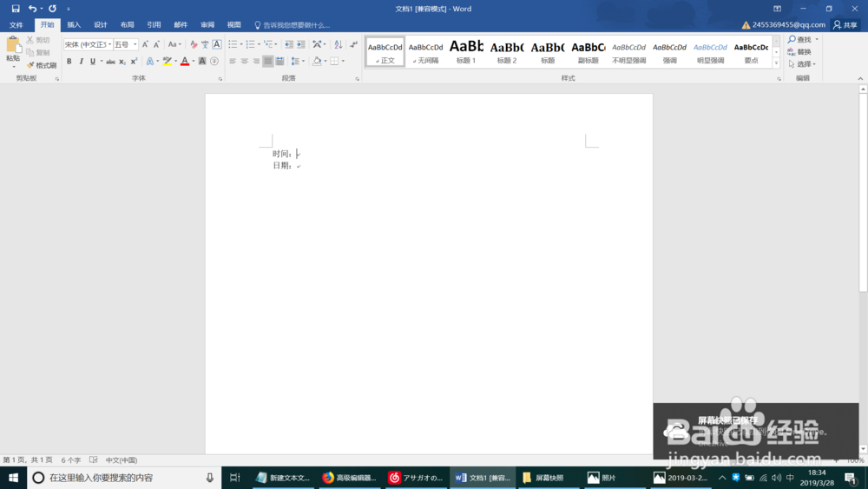
Task: Toggle strikethrough formatting
Action: tap(111, 61)
